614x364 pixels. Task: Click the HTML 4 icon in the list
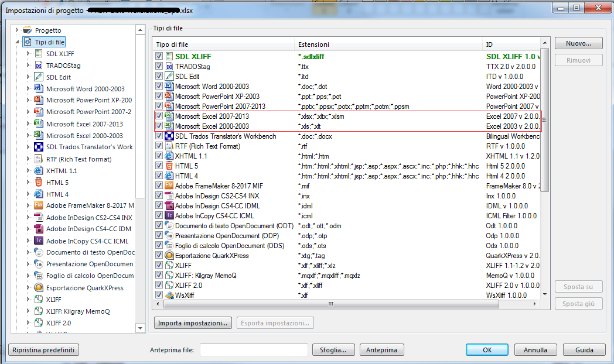click(x=169, y=176)
